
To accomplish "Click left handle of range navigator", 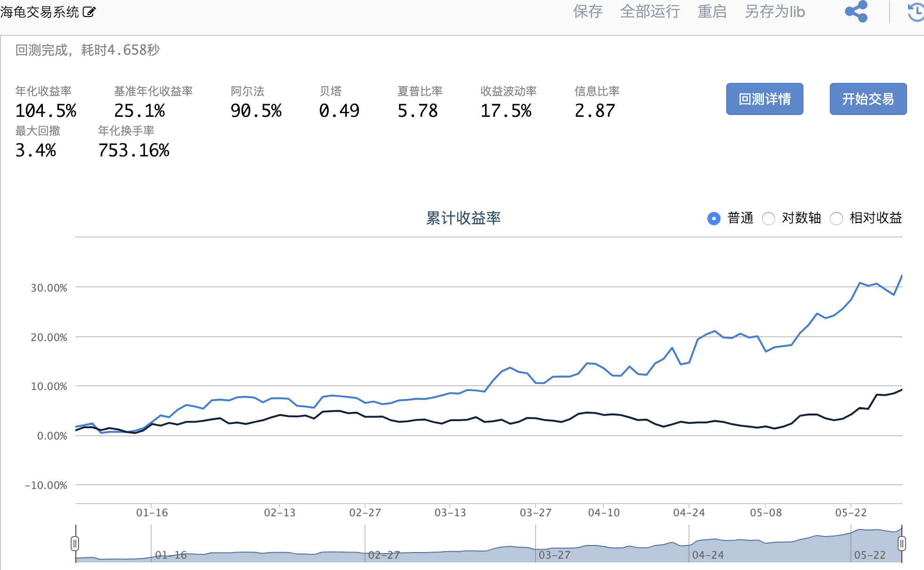I will (75, 544).
